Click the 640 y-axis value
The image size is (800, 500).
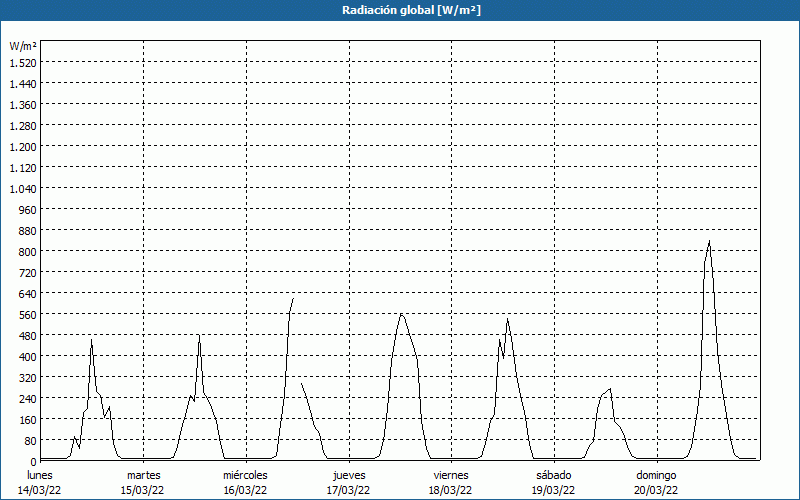coord(27,293)
